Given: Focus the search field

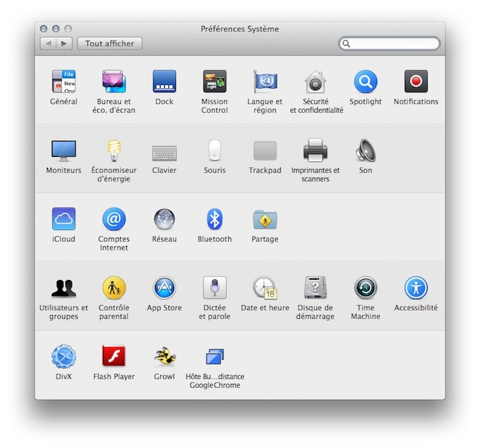Looking at the screenshot, I should (x=390, y=44).
